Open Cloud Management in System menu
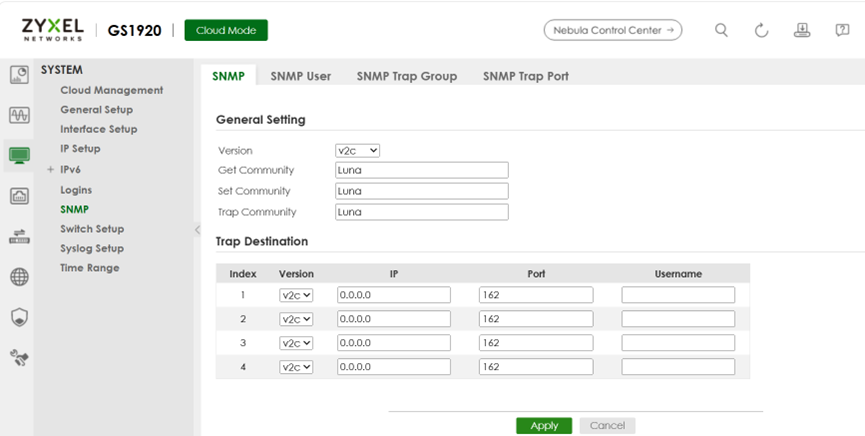 (x=112, y=90)
